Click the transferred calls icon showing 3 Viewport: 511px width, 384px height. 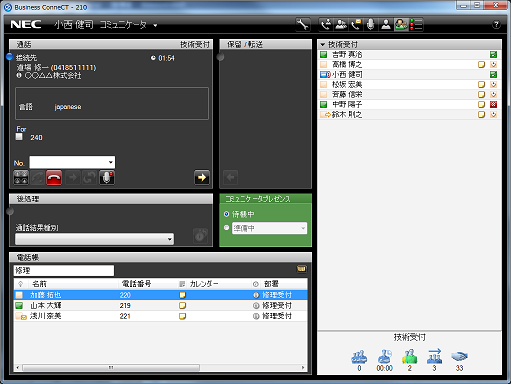tap(434, 357)
